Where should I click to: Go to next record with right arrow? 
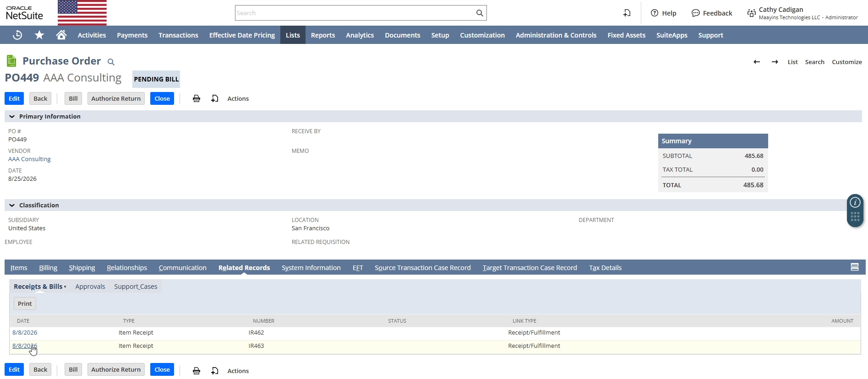775,62
